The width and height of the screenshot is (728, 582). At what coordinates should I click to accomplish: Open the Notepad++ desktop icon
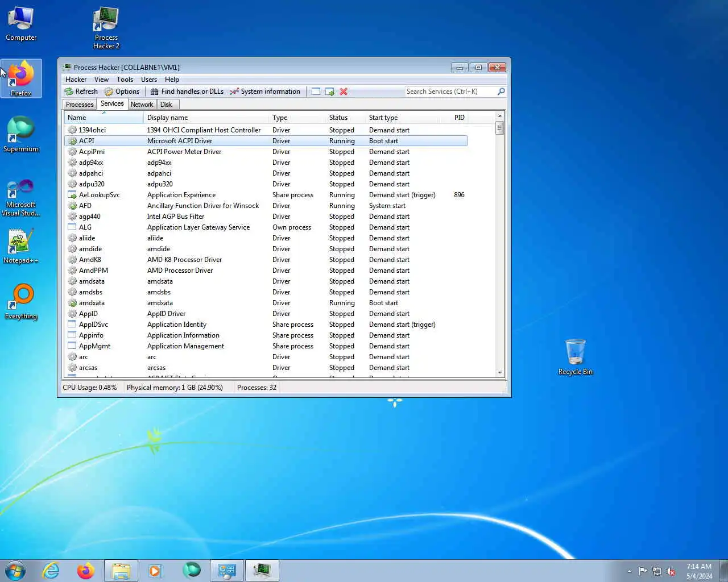21,246
